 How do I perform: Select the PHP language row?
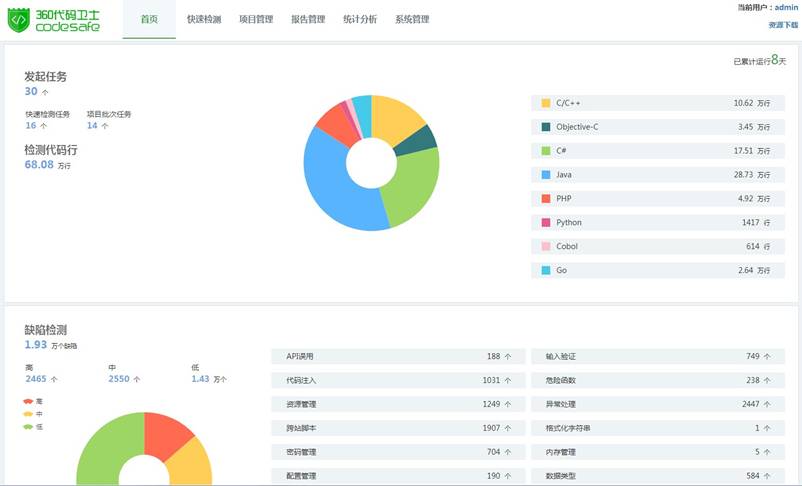click(658, 198)
